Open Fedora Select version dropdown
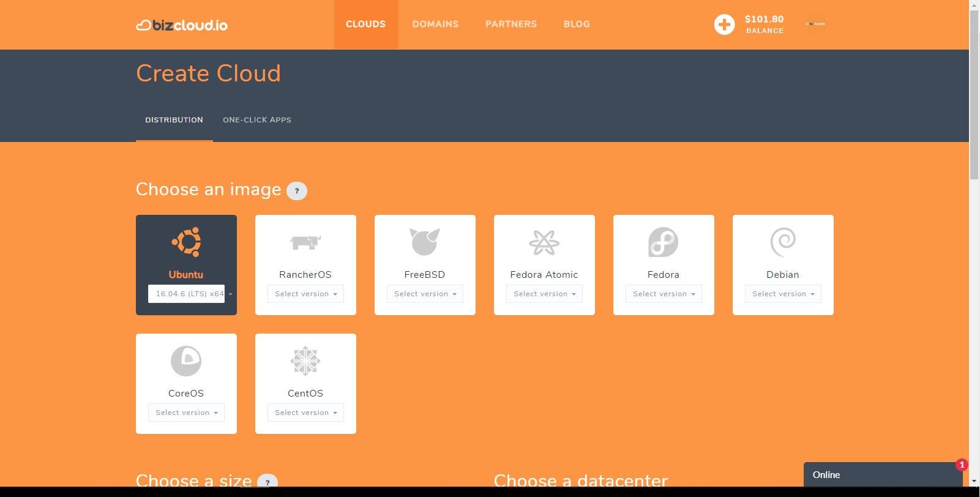This screenshot has width=980, height=497. point(664,294)
